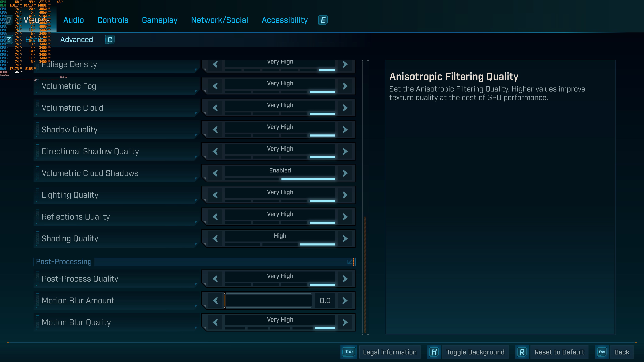Switch to the Accessibility tab
644x362 pixels.
point(284,20)
